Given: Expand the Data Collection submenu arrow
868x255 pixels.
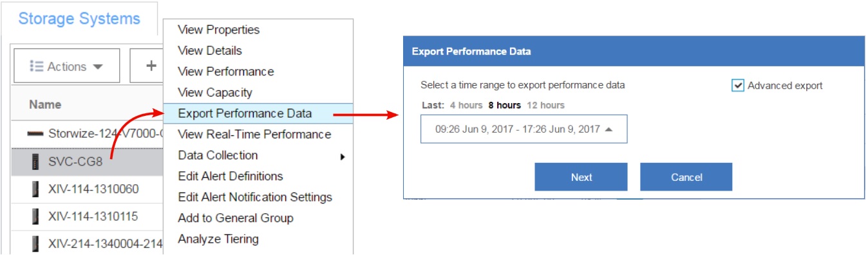Looking at the screenshot, I should 343,156.
